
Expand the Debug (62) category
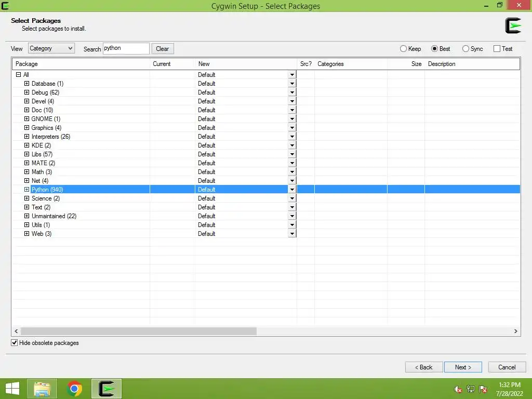tap(27, 92)
